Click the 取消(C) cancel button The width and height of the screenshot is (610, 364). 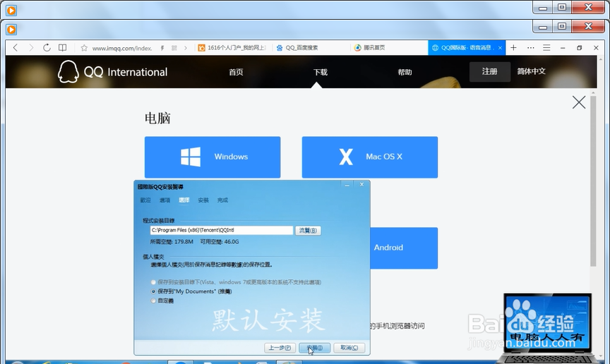pos(349,348)
